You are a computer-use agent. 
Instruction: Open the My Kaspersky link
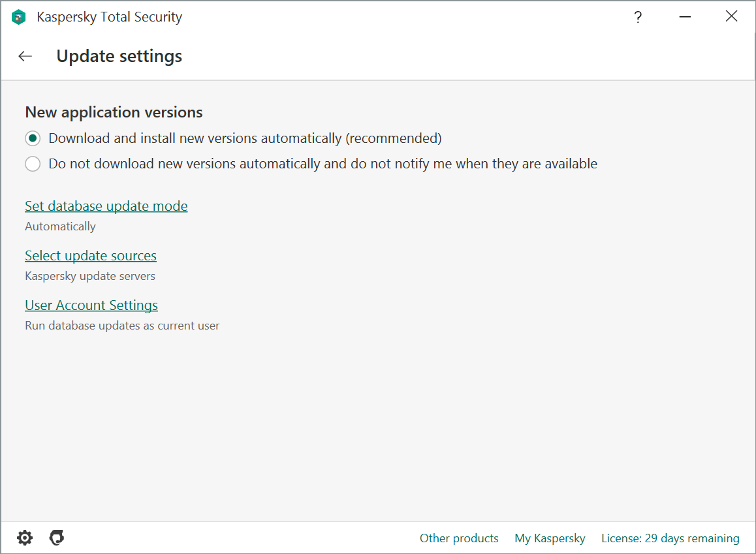pyautogui.click(x=550, y=538)
